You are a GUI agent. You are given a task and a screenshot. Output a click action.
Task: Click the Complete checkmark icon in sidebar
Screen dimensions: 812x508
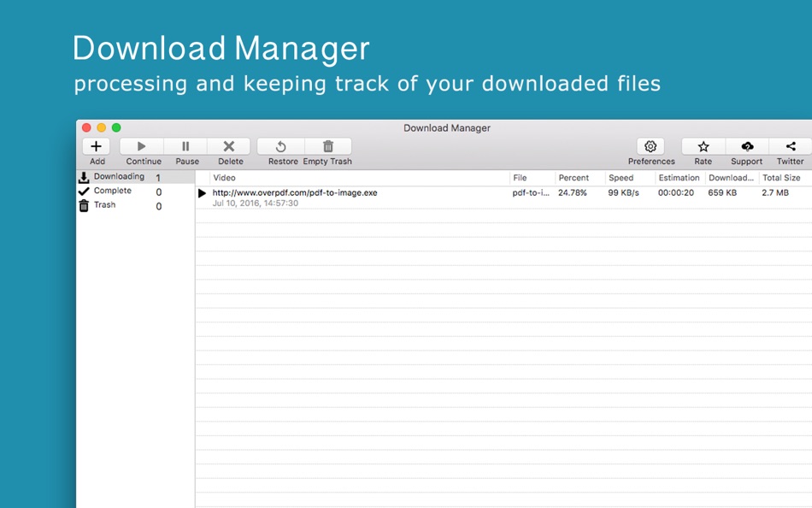click(84, 192)
